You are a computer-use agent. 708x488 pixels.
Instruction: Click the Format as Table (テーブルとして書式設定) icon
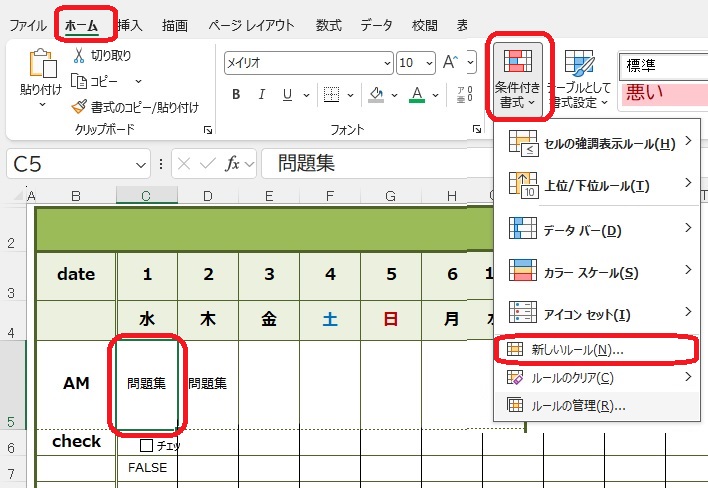pos(577,66)
